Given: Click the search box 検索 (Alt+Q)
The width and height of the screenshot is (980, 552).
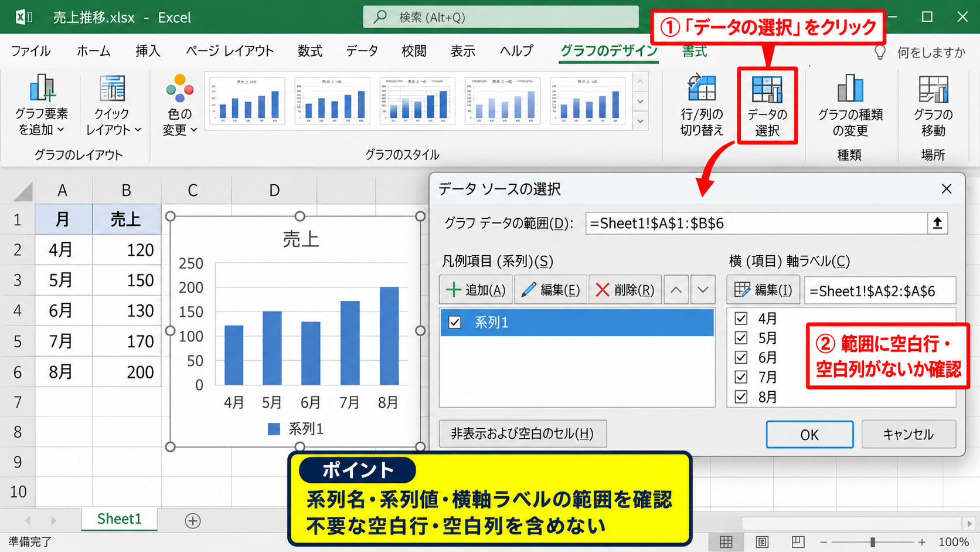Looking at the screenshot, I should 501,17.
